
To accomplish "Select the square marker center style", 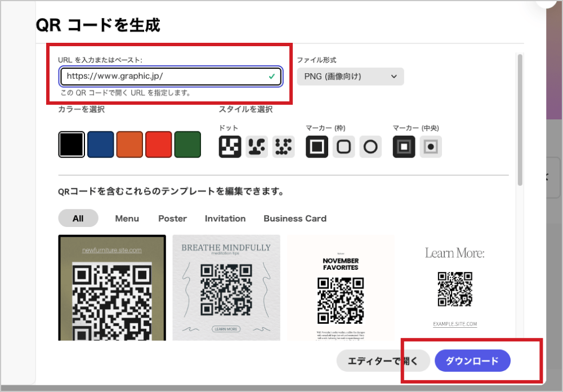I will (x=404, y=146).
